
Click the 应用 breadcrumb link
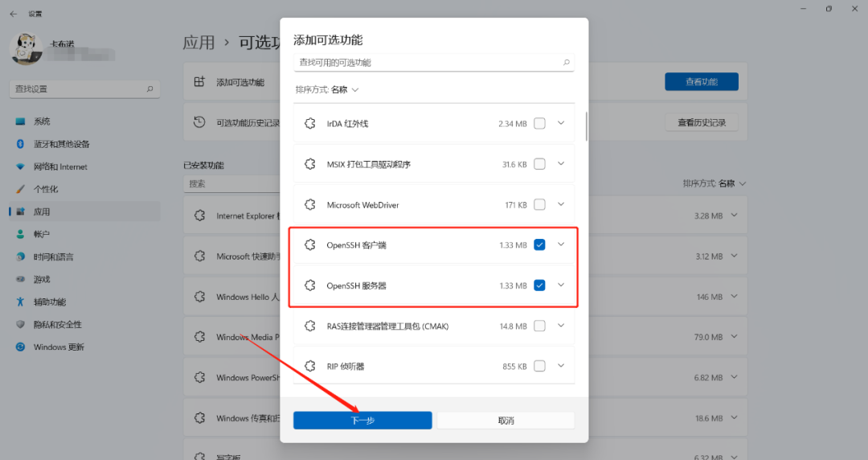point(199,43)
